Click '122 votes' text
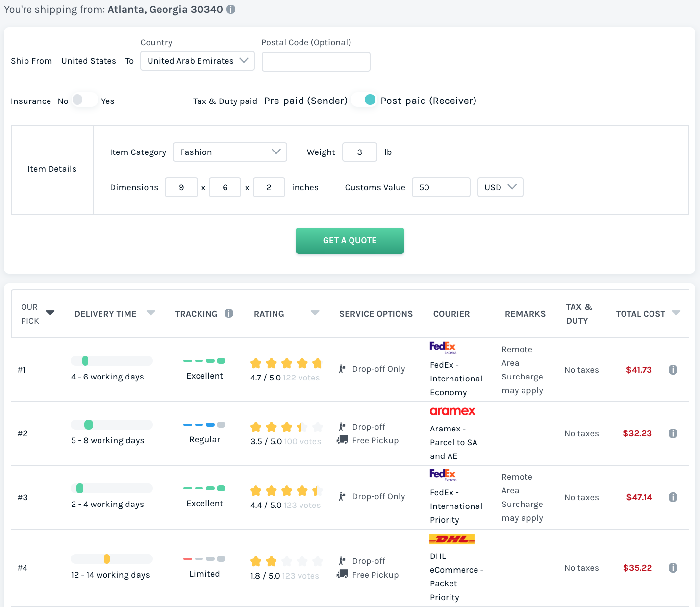The width and height of the screenshot is (700, 607). 301,378
